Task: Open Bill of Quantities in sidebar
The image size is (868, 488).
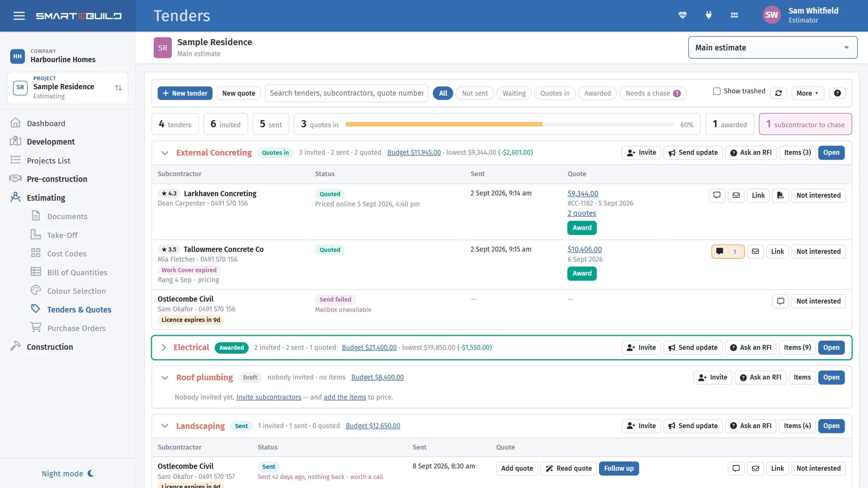Action: [77, 272]
